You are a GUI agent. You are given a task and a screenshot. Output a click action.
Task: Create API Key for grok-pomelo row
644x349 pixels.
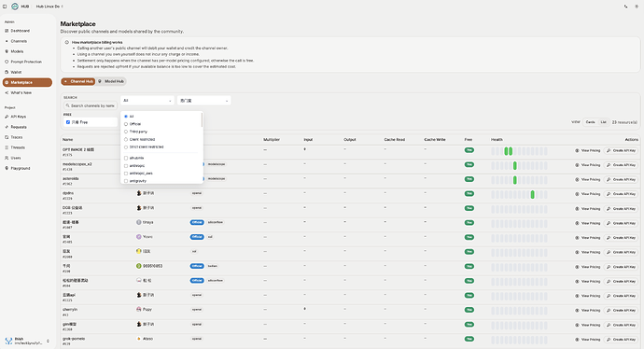coord(621,340)
